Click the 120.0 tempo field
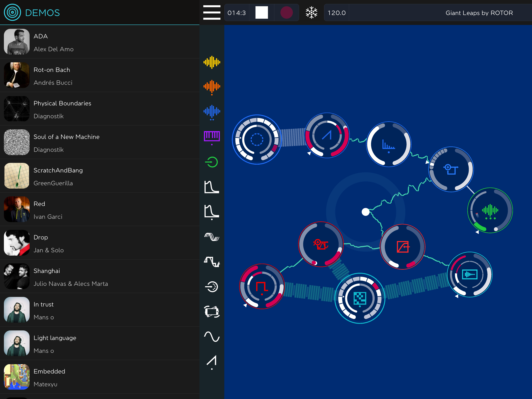Screen dimensions: 532x399 pyautogui.click(x=336, y=13)
